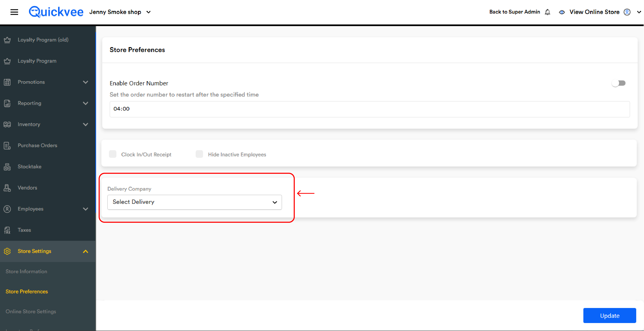Click the Enable Order Number label
Screen dimensions: 644x331
tap(139, 83)
